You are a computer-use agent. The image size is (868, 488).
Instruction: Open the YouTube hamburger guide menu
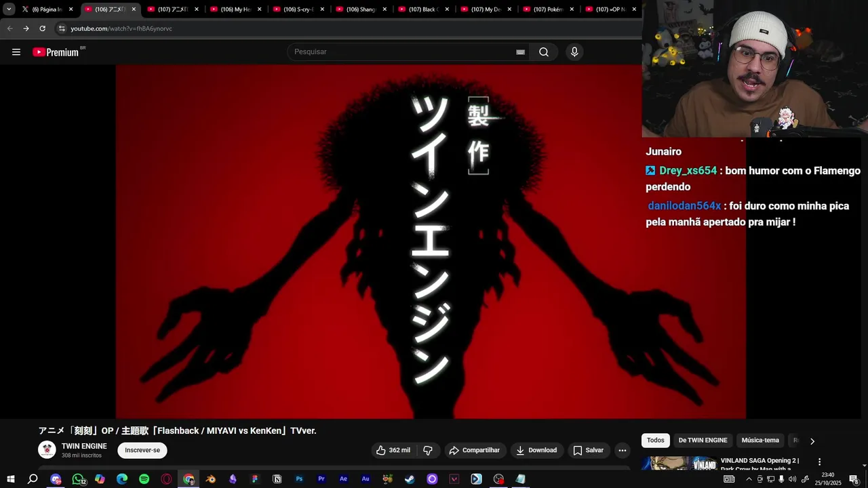16,52
